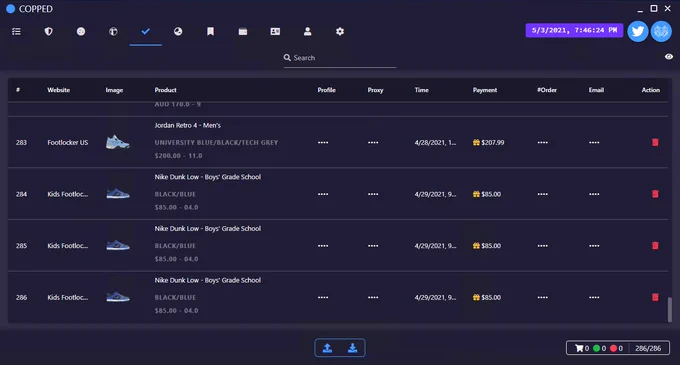This screenshot has width=680, height=365.
Task: Delete row 285 with trash icon
Action: 655,245
